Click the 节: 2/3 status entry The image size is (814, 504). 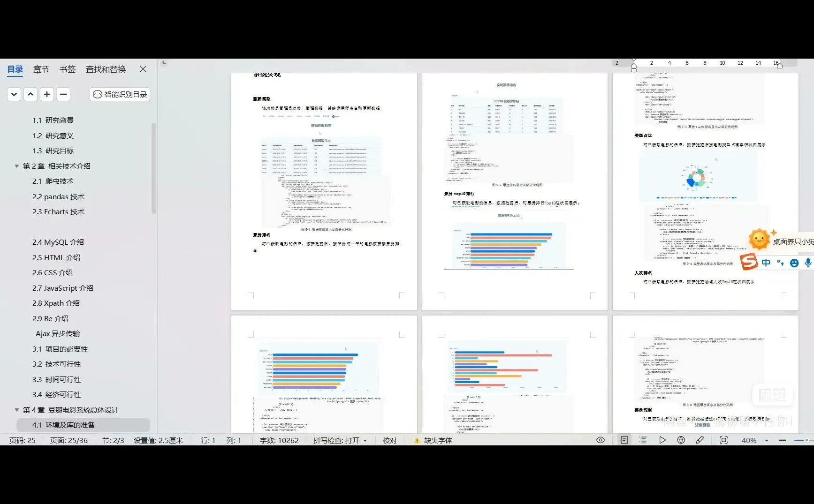[x=113, y=441]
